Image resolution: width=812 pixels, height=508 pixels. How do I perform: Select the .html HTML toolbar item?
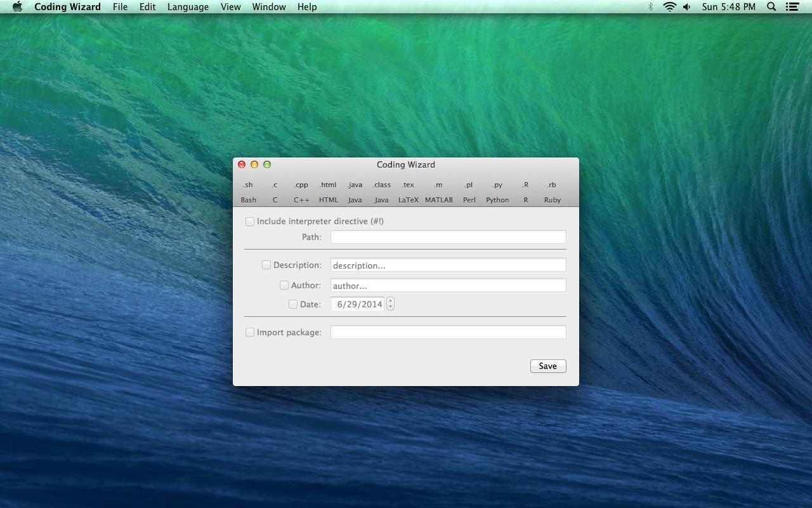pos(328,192)
